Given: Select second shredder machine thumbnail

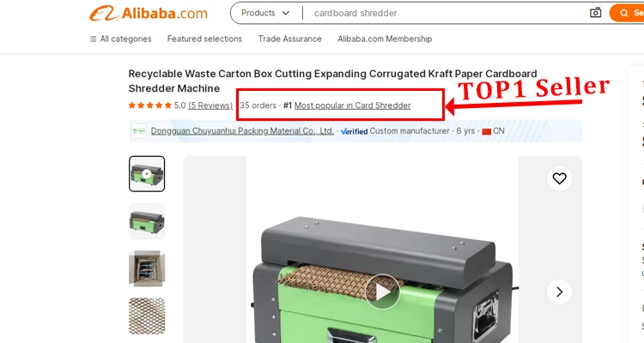Looking at the screenshot, I should (147, 221).
